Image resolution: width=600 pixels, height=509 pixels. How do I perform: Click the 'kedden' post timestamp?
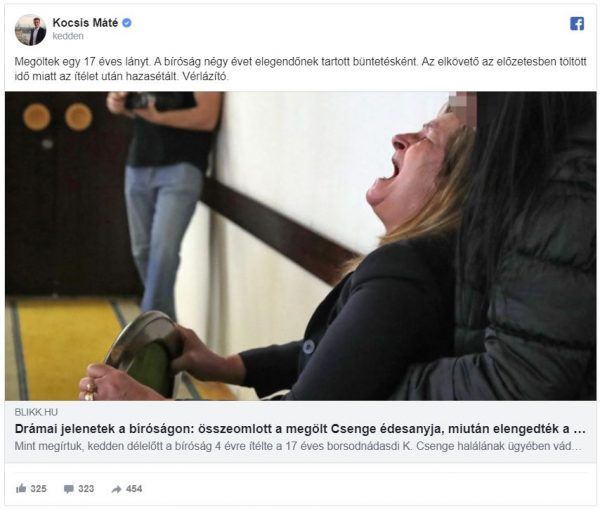coord(68,36)
